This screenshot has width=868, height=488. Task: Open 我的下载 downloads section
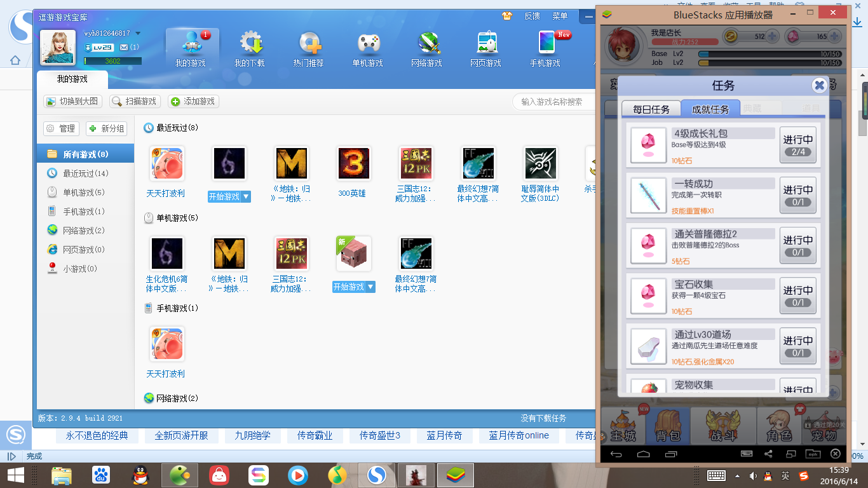click(x=250, y=48)
